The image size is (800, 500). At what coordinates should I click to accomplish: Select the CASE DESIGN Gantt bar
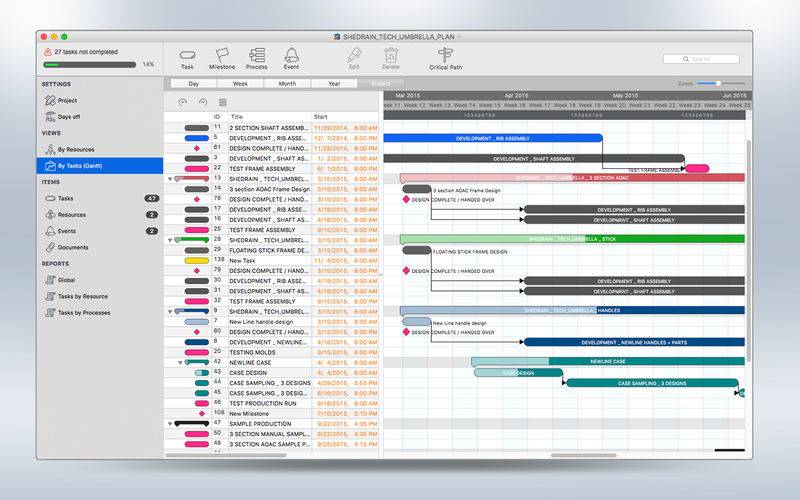pyautogui.click(x=518, y=373)
